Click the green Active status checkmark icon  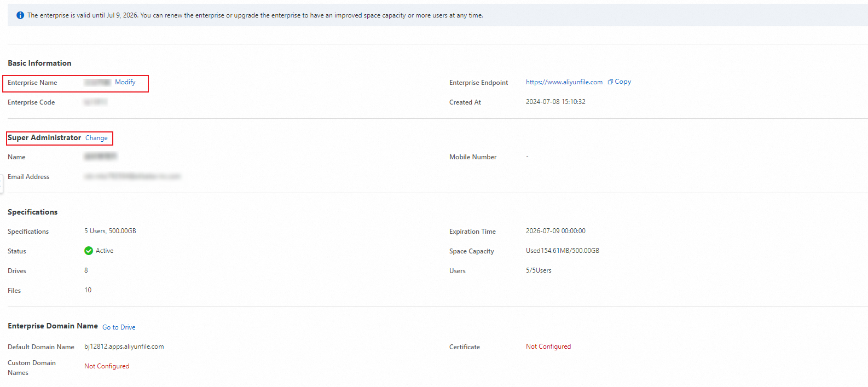pyautogui.click(x=89, y=251)
